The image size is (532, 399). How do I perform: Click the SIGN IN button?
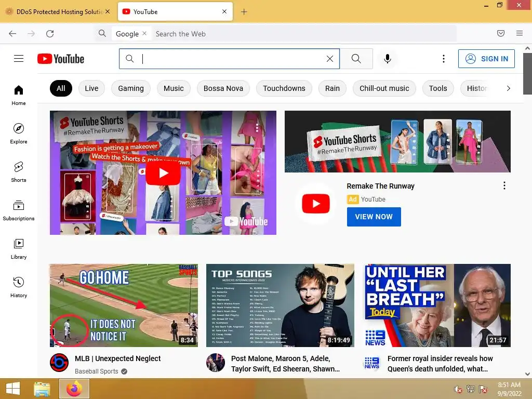point(486,59)
